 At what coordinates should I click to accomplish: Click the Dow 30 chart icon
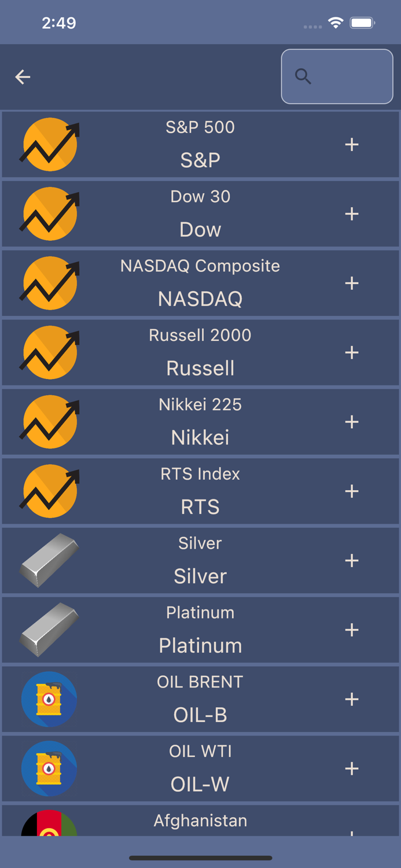click(49, 214)
